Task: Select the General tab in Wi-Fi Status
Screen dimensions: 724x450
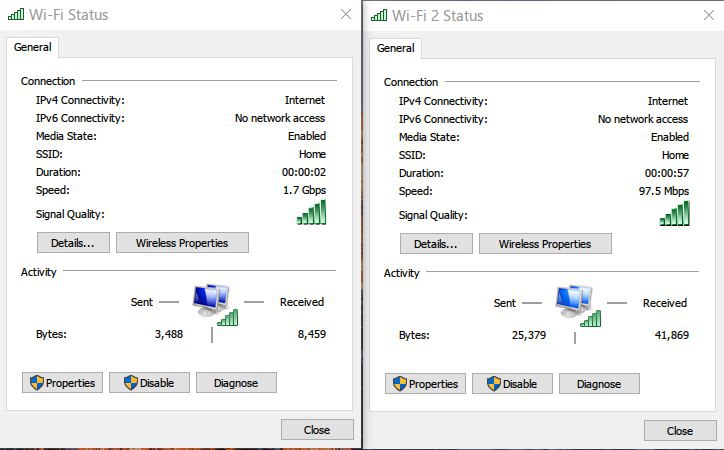Action: point(32,47)
